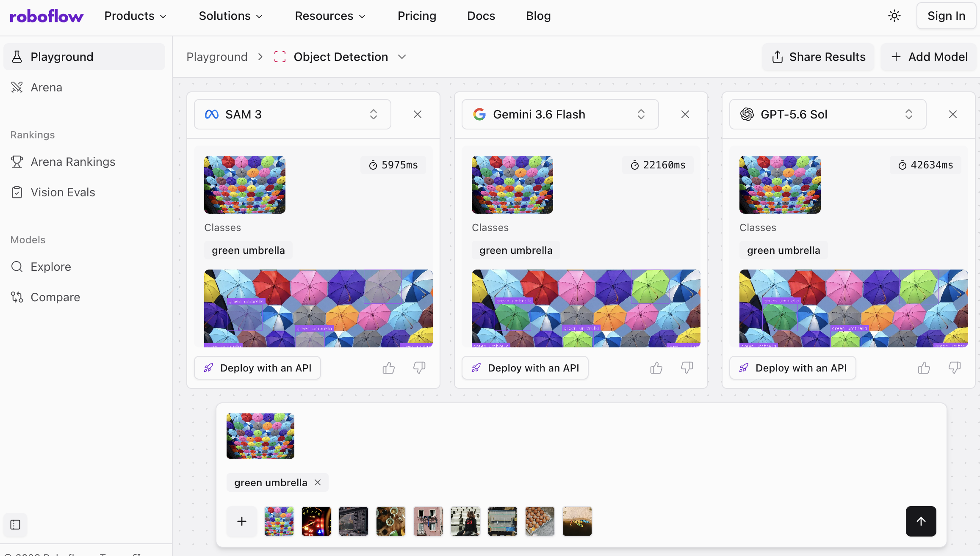
Task: Click the uploaded umbrella image in prompt box
Action: pos(260,436)
